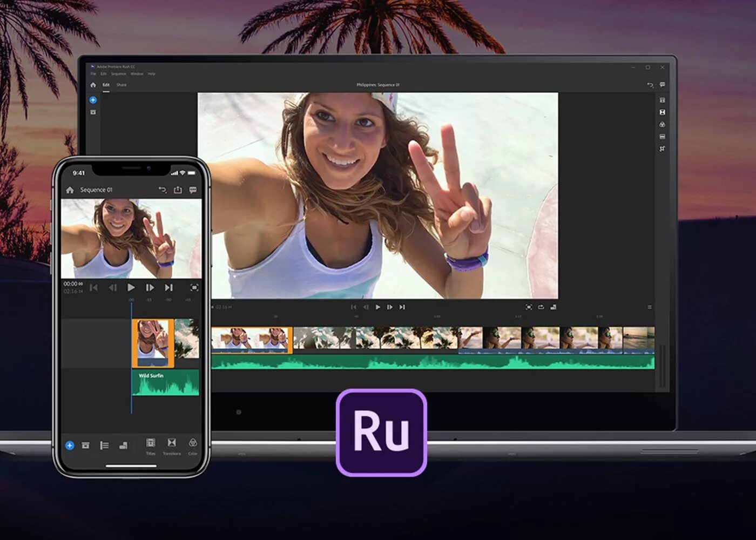Open the Color tool on the phone

pyautogui.click(x=193, y=446)
